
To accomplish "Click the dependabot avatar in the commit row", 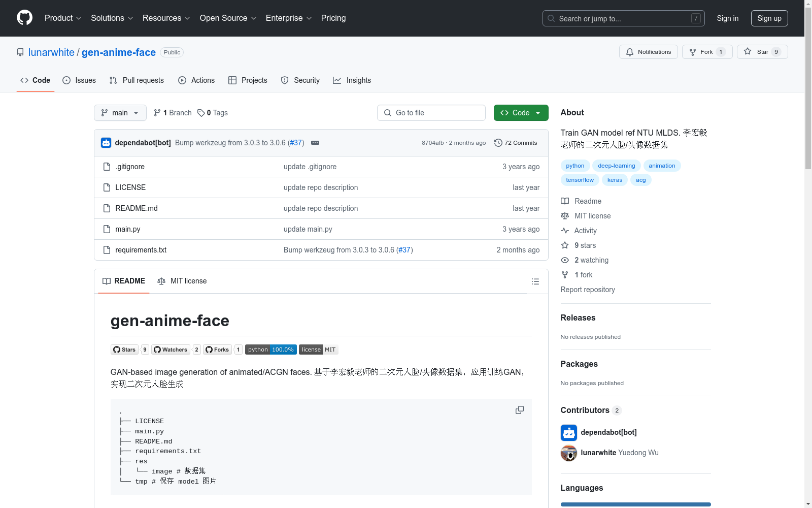I will point(106,143).
